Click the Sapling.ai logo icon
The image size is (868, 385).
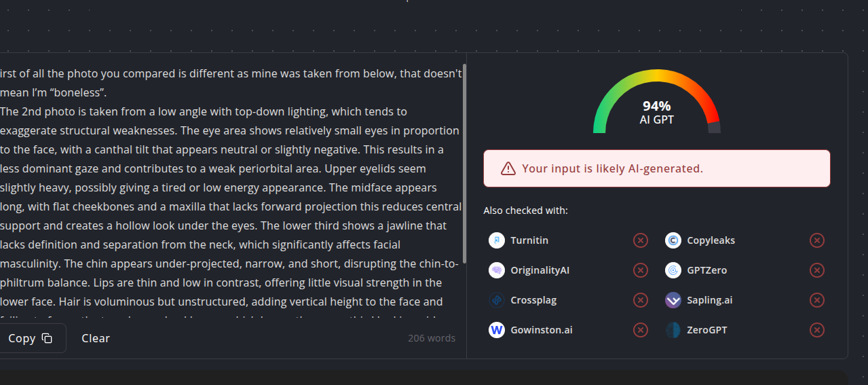673,300
